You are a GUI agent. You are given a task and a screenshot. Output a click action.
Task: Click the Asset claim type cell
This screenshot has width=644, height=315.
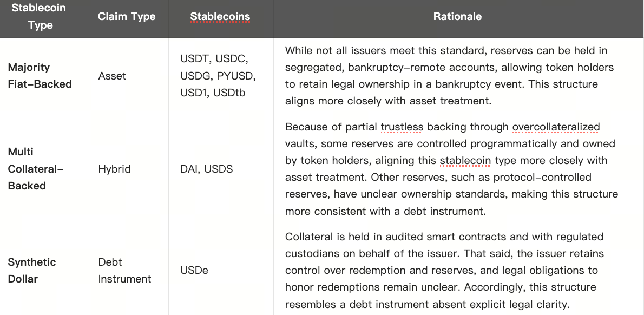(112, 76)
